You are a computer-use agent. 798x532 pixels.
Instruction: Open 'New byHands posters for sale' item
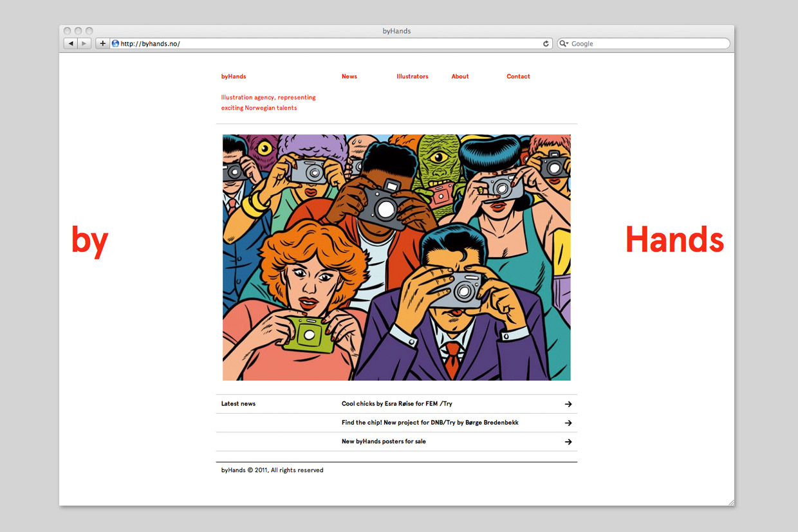[x=384, y=441]
